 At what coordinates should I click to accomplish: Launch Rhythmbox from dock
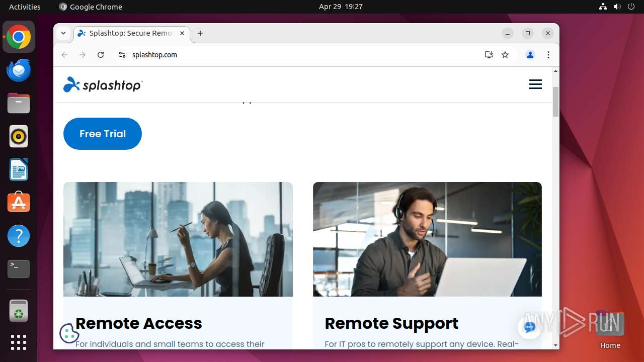coord(19,136)
